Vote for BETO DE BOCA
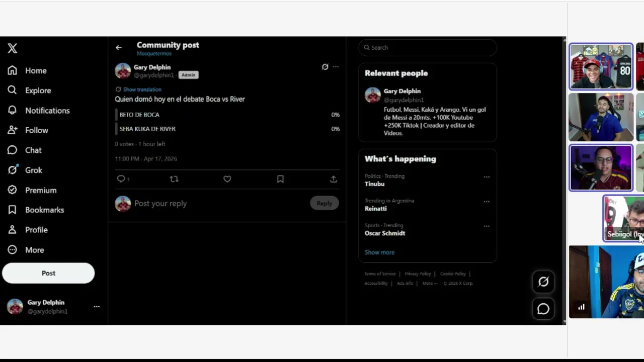The image size is (644, 362). tap(227, 115)
